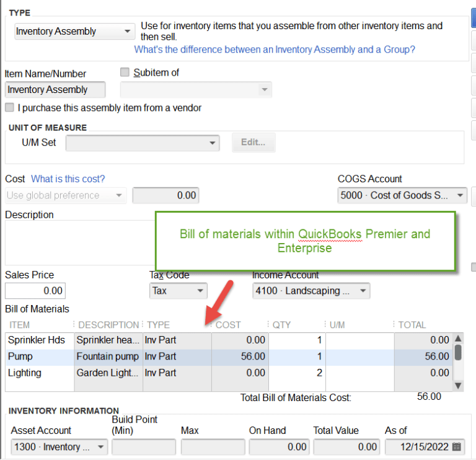Click the Item Name/Number field
The height and width of the screenshot is (460, 476).
pyautogui.click(x=55, y=89)
